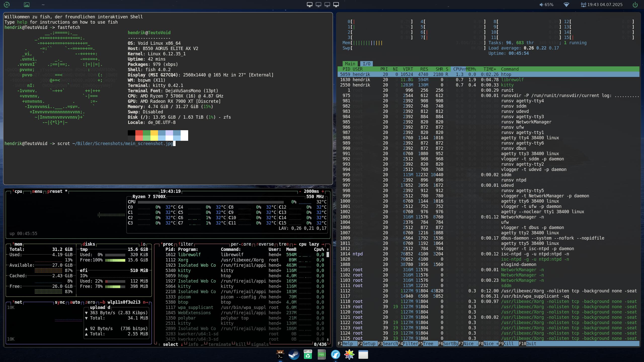Open the btop menu

pos(37,191)
